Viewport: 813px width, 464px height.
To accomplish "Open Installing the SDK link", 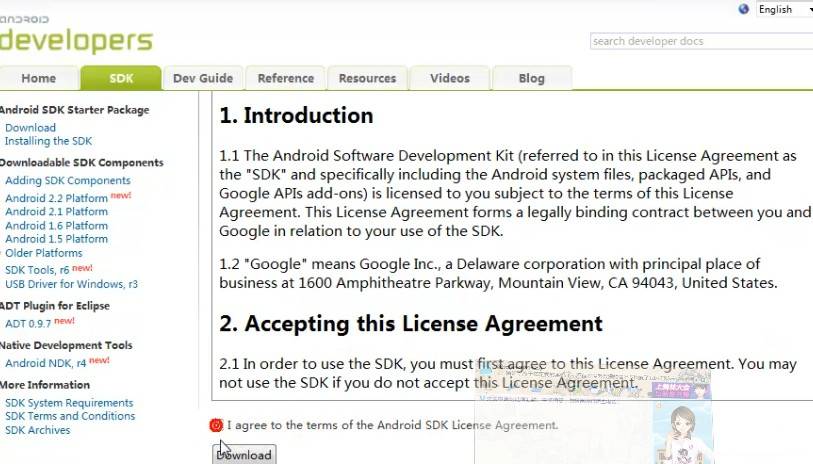I will (48, 141).
